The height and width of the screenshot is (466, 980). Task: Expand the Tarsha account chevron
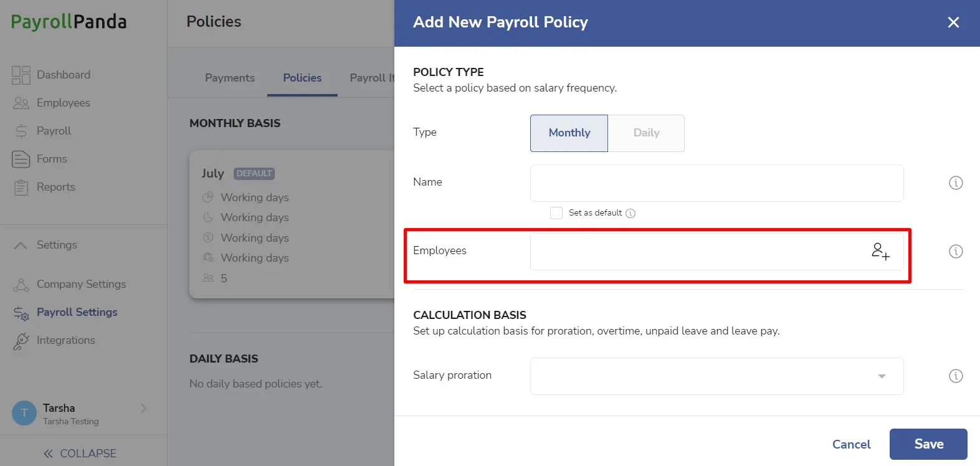click(143, 408)
